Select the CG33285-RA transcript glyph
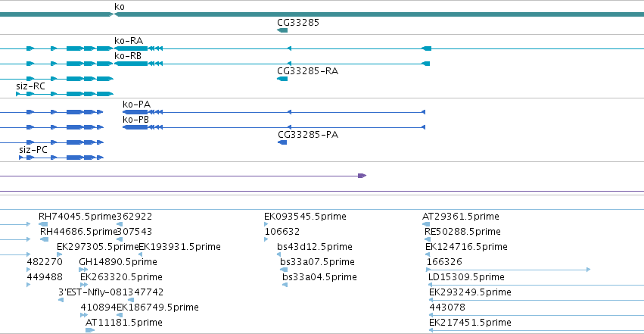Viewport: 644px width, 334px height. 282,79
